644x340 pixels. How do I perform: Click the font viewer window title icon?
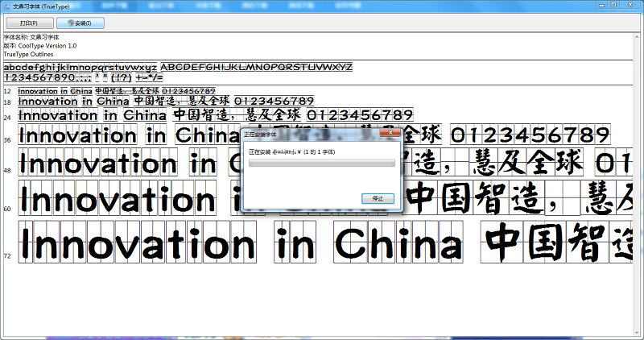coord(6,6)
